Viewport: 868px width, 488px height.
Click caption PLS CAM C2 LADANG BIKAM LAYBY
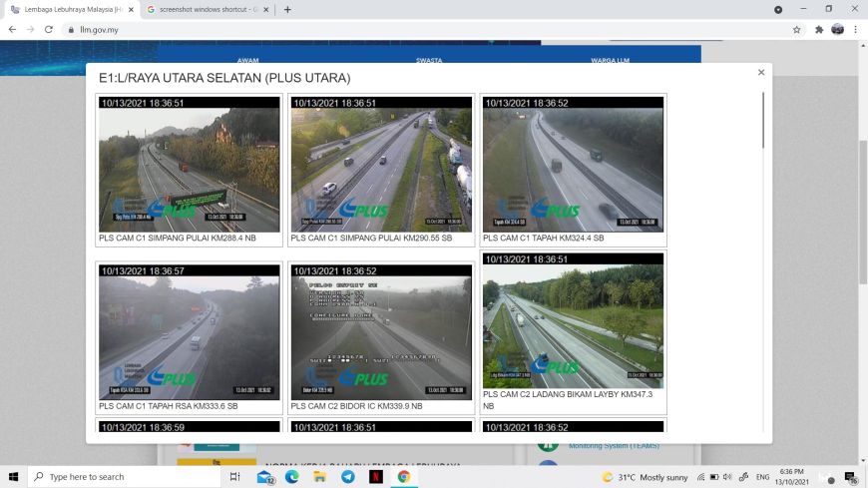coord(568,400)
